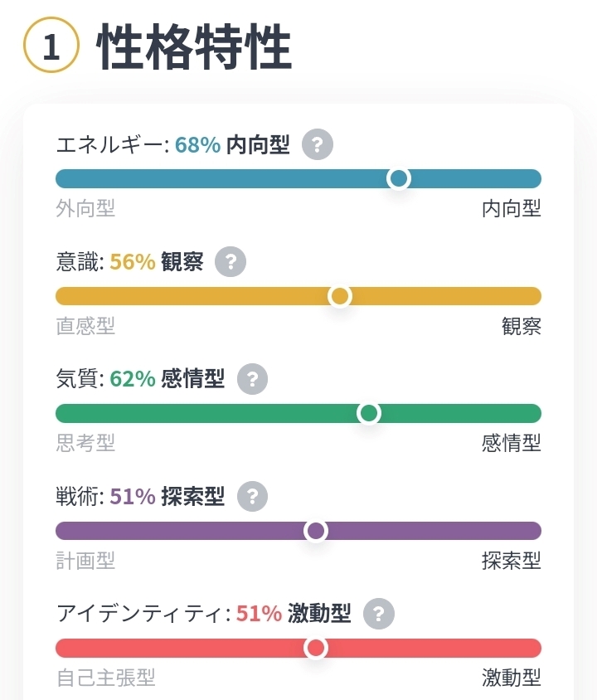The width and height of the screenshot is (597, 700).
Task: Click the question mark beside 意識 観察
Action: coord(231,262)
